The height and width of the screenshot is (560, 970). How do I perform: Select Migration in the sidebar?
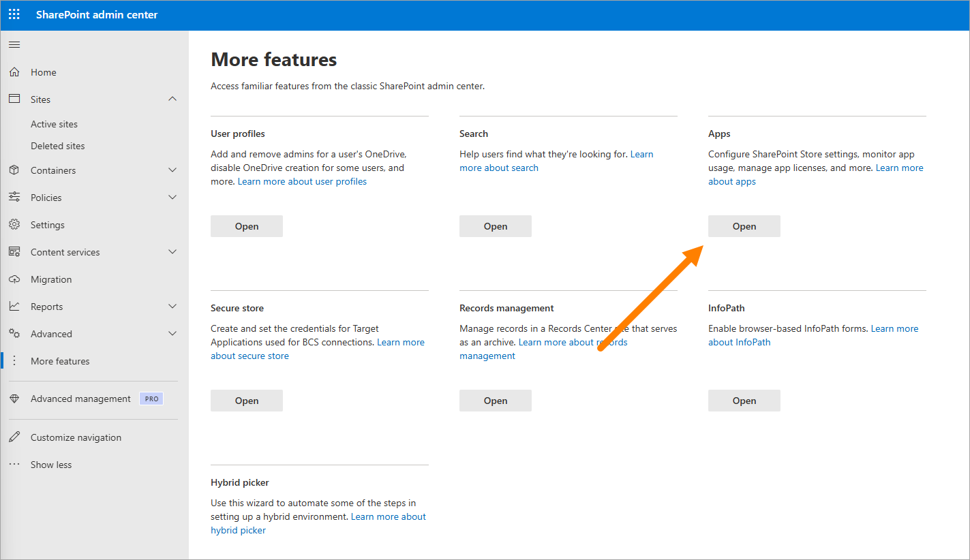pyautogui.click(x=51, y=279)
